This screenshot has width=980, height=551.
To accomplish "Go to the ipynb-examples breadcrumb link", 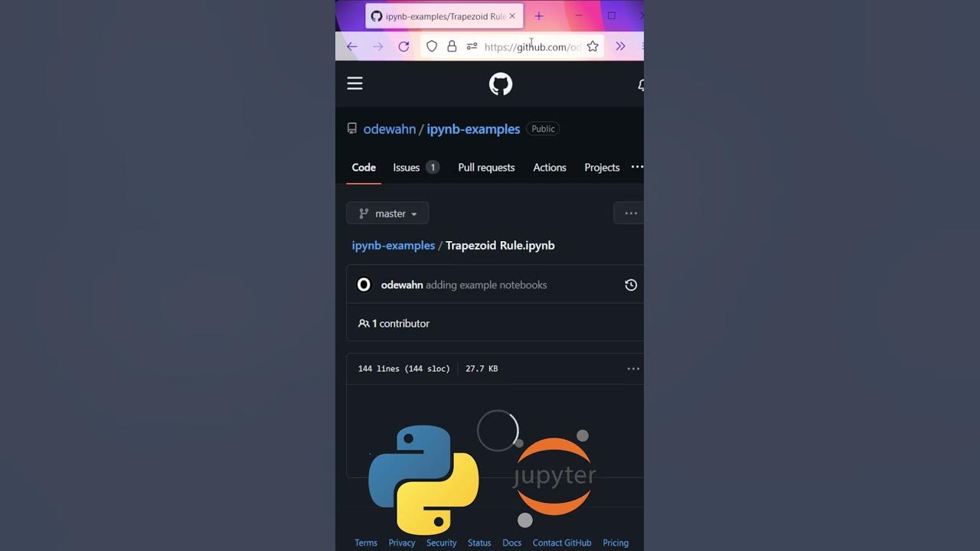I will click(x=394, y=246).
